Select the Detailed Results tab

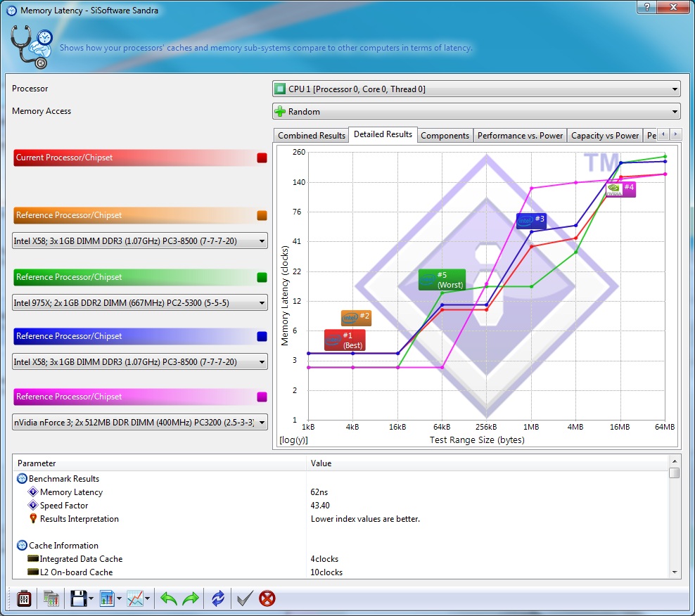point(383,134)
